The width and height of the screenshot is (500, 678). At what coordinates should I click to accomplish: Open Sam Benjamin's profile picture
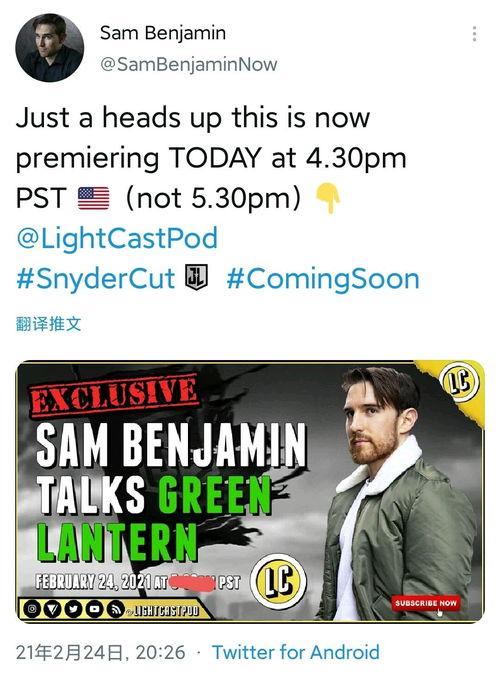[49, 48]
